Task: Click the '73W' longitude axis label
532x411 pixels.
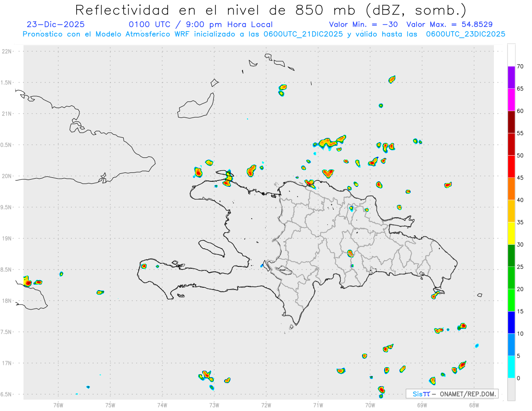Action: tap(214, 405)
